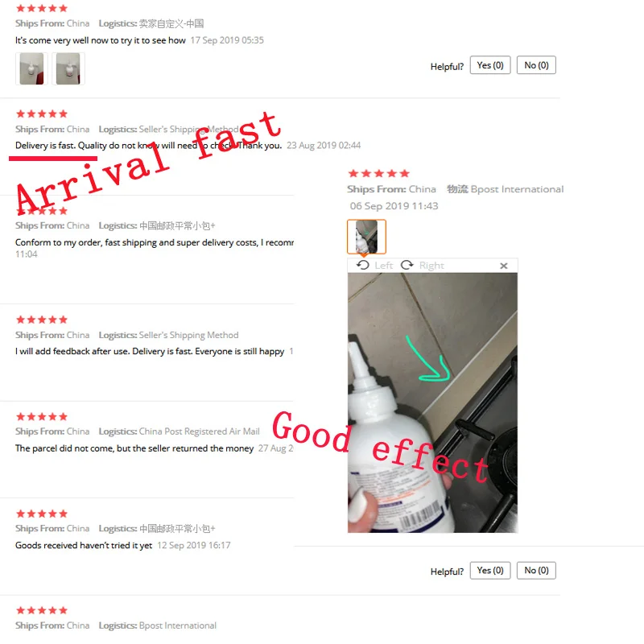
Task: Click star rating of Bpost International review
Action: (378, 173)
